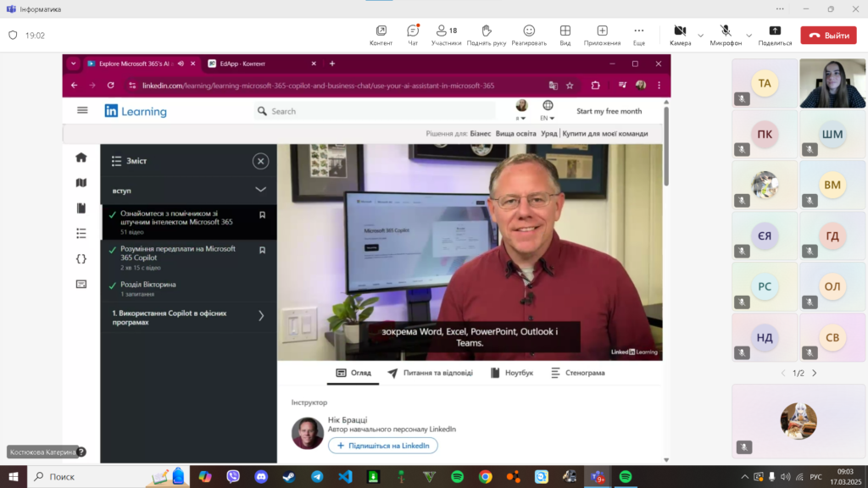Viewport: 868px width, 488px height.
Task: Open microphone options dropdown arrow
Action: click(749, 36)
